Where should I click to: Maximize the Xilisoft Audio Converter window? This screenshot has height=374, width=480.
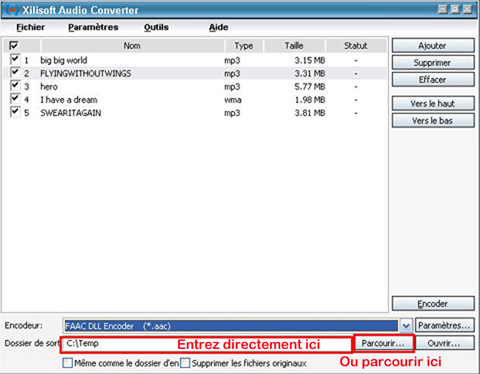[x=455, y=9]
